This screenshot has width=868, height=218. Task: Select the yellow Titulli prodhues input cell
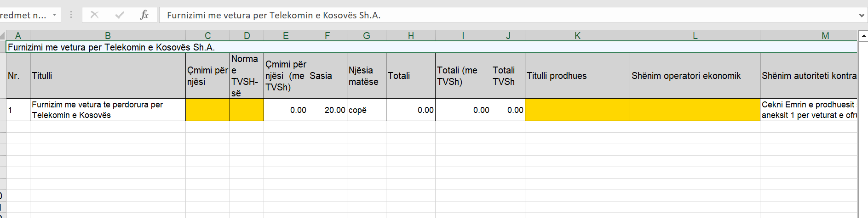[x=577, y=110]
